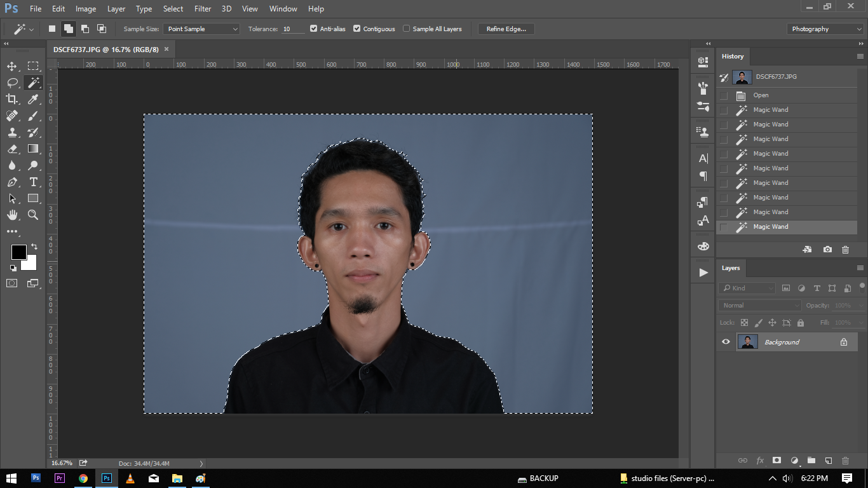Hide the Background layer
The width and height of the screenshot is (868, 488).
click(x=726, y=342)
